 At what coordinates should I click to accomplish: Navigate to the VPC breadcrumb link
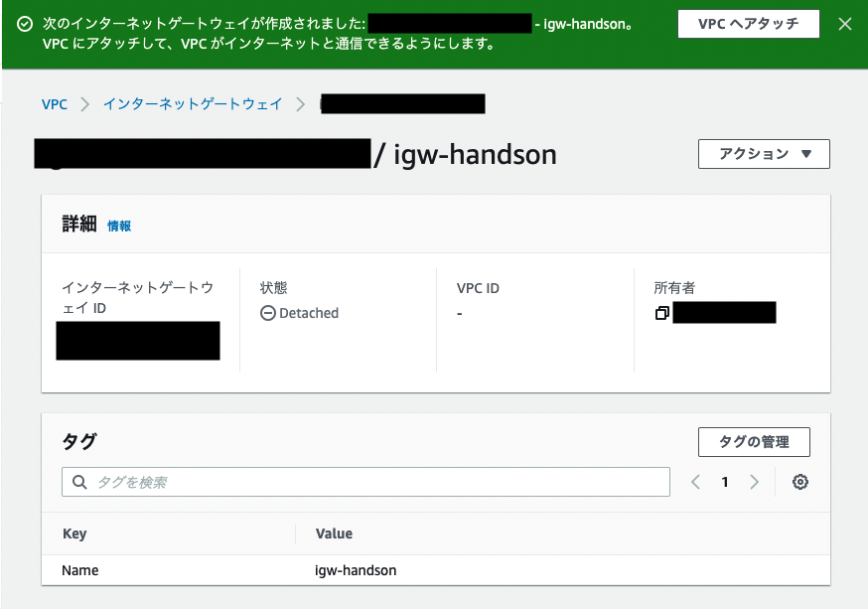[x=54, y=103]
